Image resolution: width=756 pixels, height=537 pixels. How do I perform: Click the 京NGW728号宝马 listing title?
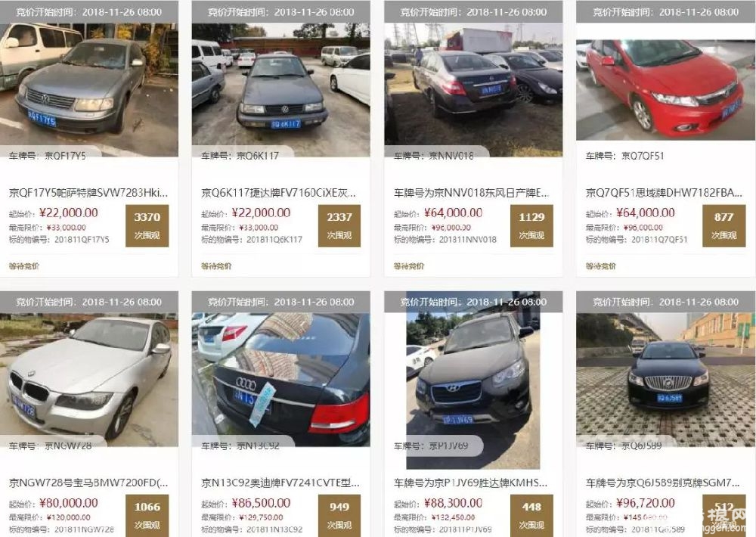pyautogui.click(x=88, y=483)
